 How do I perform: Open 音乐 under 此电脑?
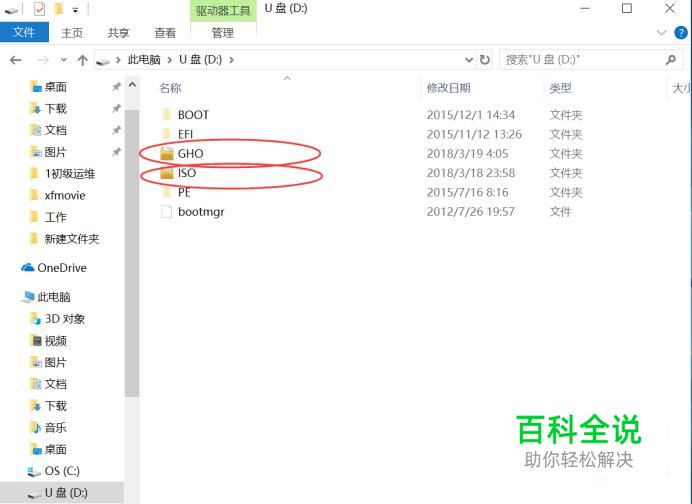[49, 428]
